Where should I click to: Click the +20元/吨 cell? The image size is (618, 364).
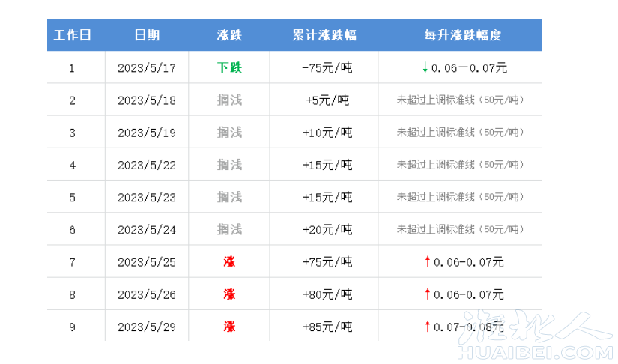[x=327, y=230]
